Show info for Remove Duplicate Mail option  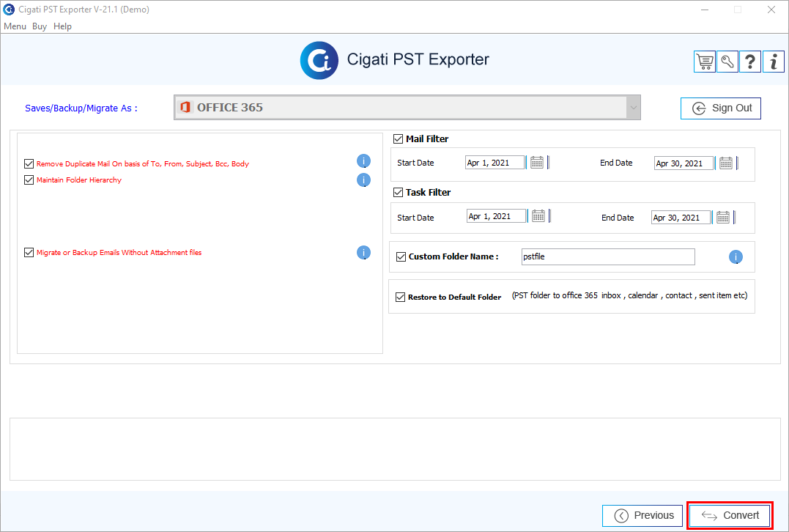pyautogui.click(x=364, y=161)
